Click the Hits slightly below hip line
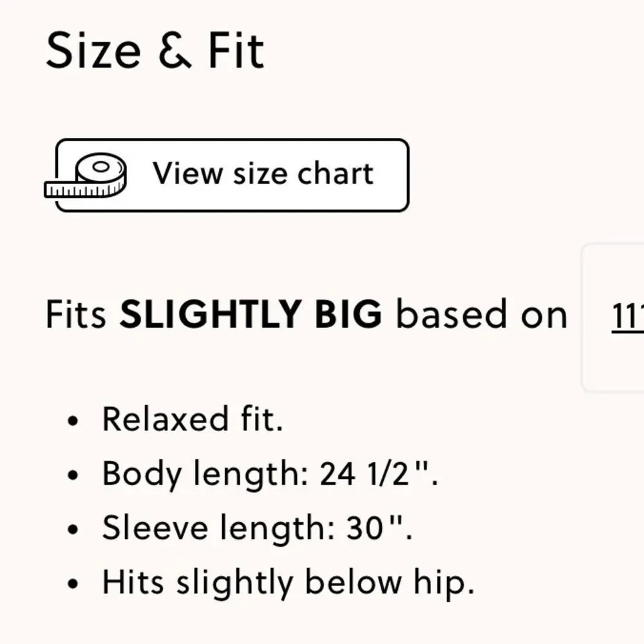The image size is (644, 644). tap(289, 583)
